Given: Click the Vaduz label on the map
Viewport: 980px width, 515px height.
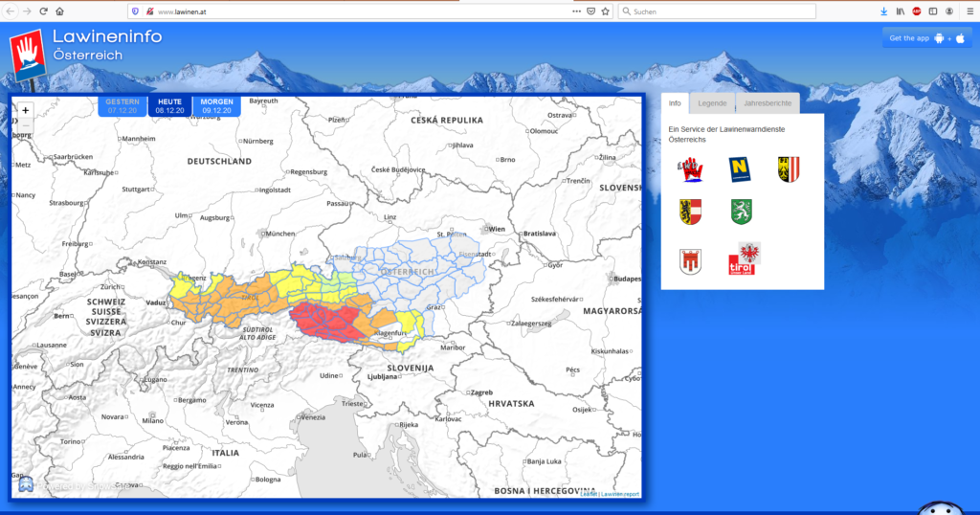Looking at the screenshot, I should (x=156, y=302).
